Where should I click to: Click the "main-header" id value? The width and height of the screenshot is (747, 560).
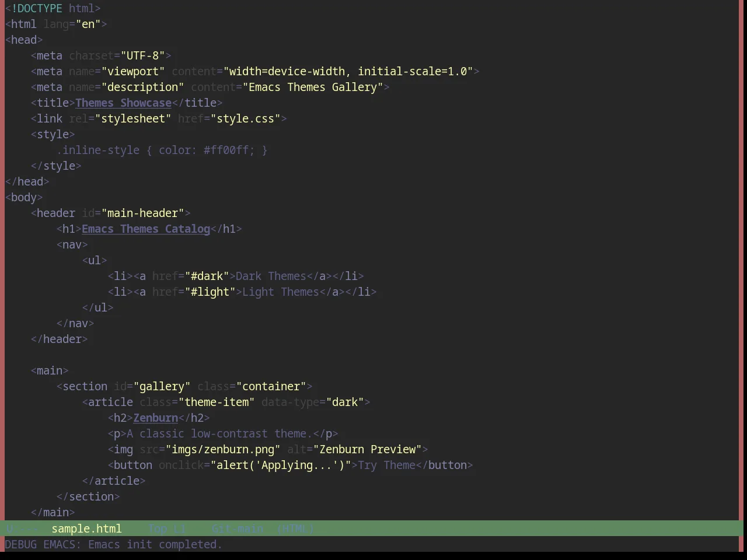click(142, 213)
